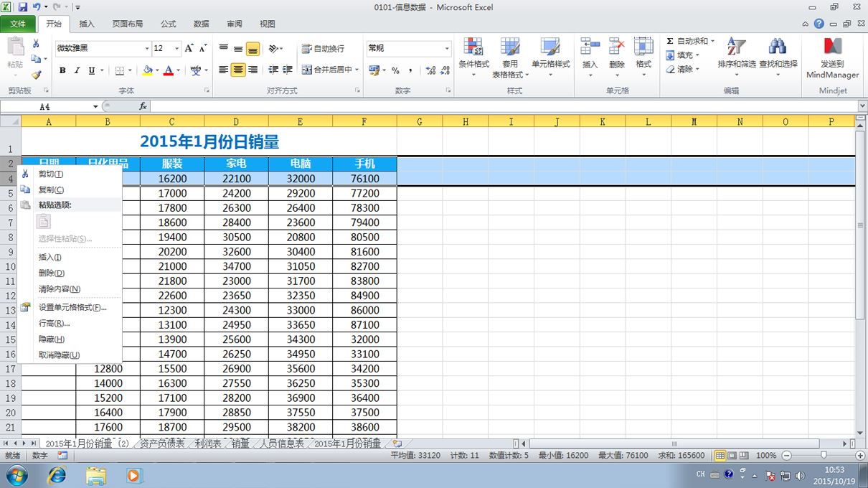This screenshot has height=488, width=868.
Task: Choose 行高(R)... from the context menu
Action: [71, 324]
